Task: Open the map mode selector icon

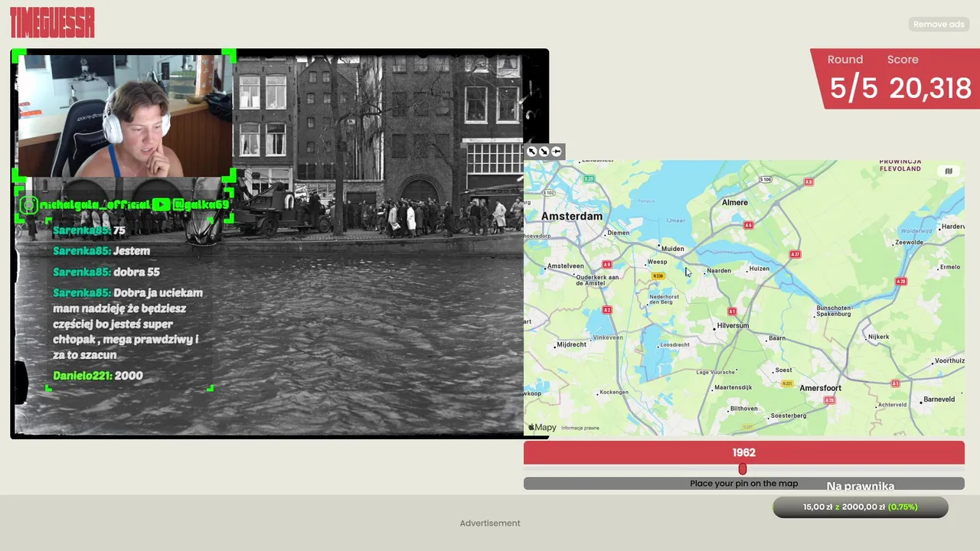Action: 949,171
